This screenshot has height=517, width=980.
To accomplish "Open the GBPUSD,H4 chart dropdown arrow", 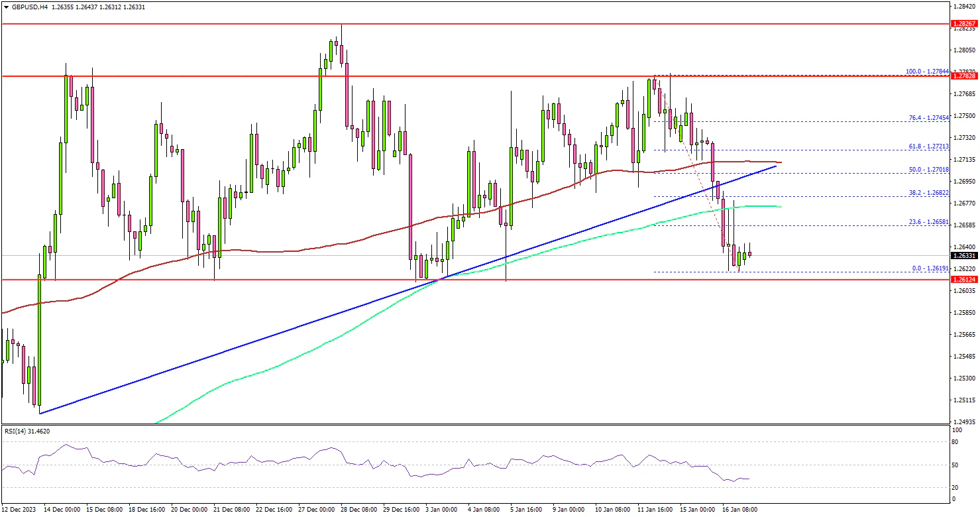I will (6, 7).
